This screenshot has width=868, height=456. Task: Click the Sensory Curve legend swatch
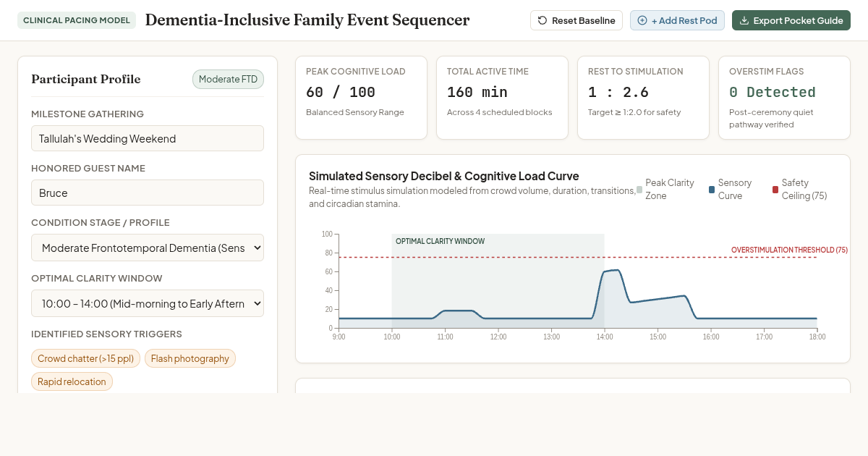click(x=712, y=190)
